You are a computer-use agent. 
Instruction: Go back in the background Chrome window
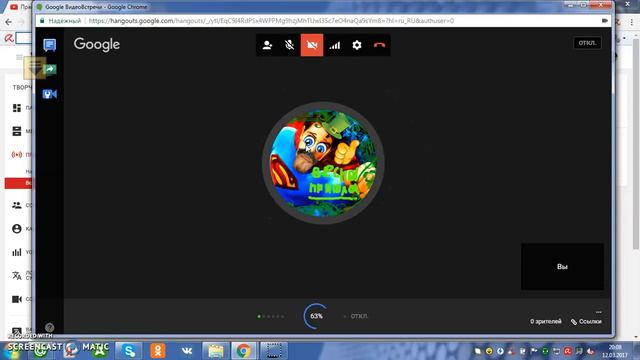pyautogui.click(x=9, y=22)
